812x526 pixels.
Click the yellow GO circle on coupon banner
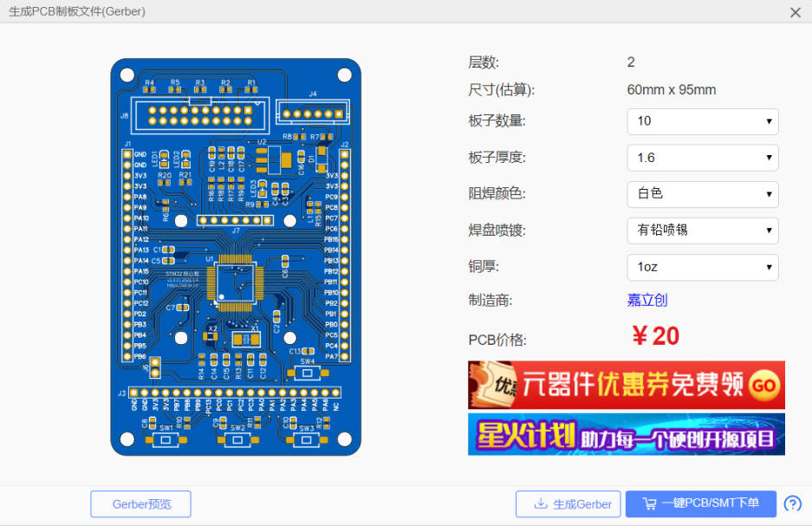(763, 386)
